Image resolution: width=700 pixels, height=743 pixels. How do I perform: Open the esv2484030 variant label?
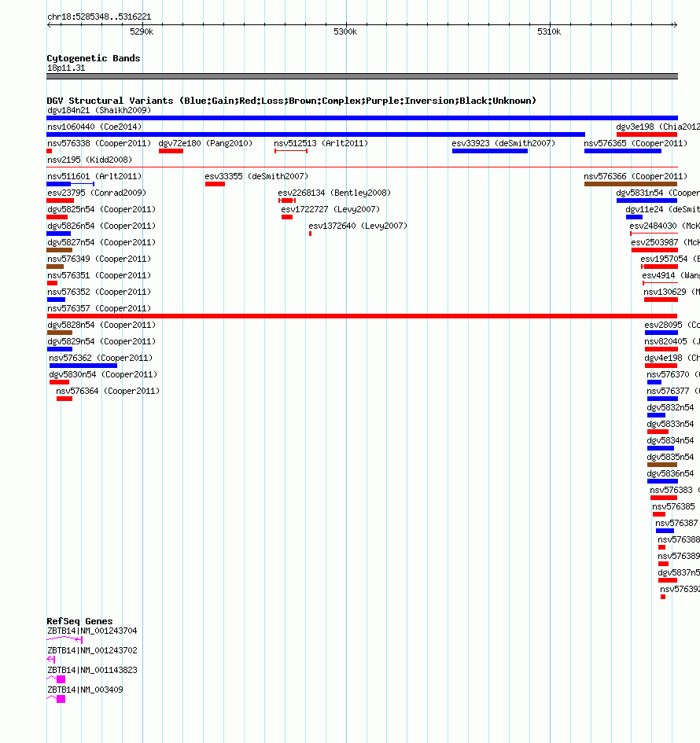(665, 226)
